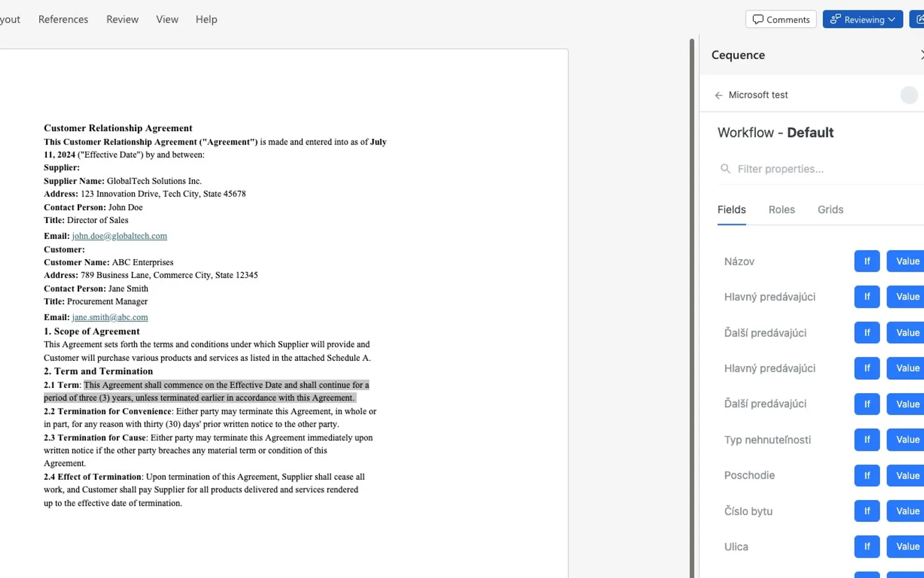Click the If button for Poschodie
Image resolution: width=924 pixels, height=578 pixels.
tap(867, 475)
